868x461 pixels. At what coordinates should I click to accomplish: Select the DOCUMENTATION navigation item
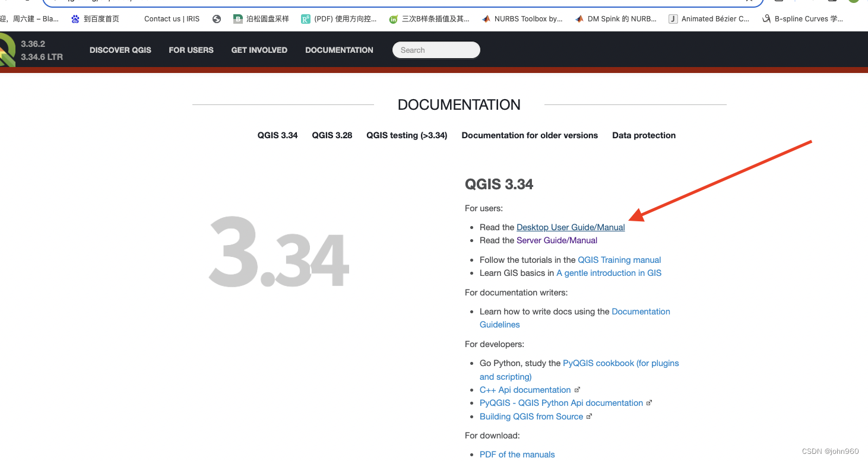coord(339,50)
